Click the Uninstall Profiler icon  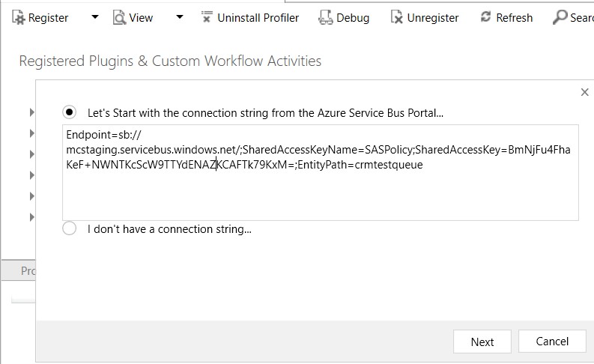pyautogui.click(x=207, y=17)
